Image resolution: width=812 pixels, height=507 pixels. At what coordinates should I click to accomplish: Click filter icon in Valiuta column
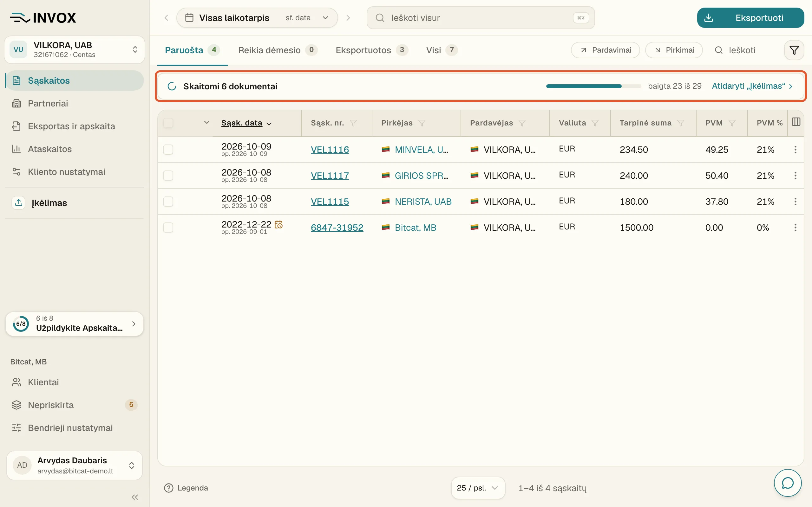coord(595,123)
